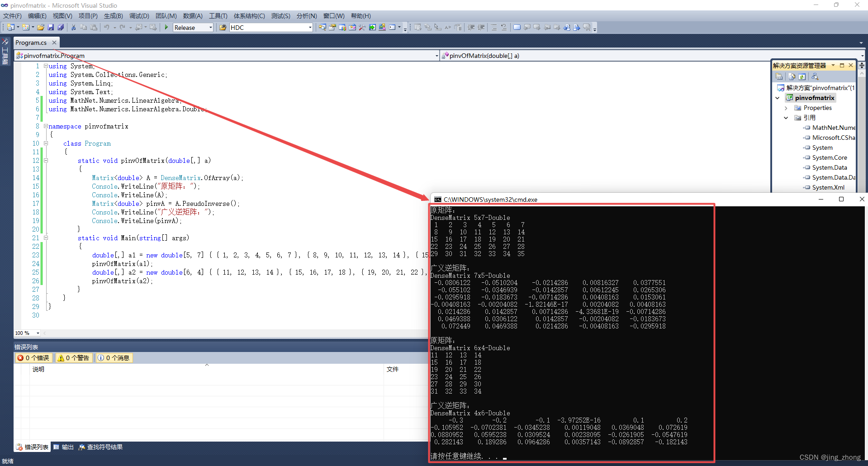This screenshot has height=466, width=868.
Task: Open the Start Page toolbar icon
Action: coord(372,28)
